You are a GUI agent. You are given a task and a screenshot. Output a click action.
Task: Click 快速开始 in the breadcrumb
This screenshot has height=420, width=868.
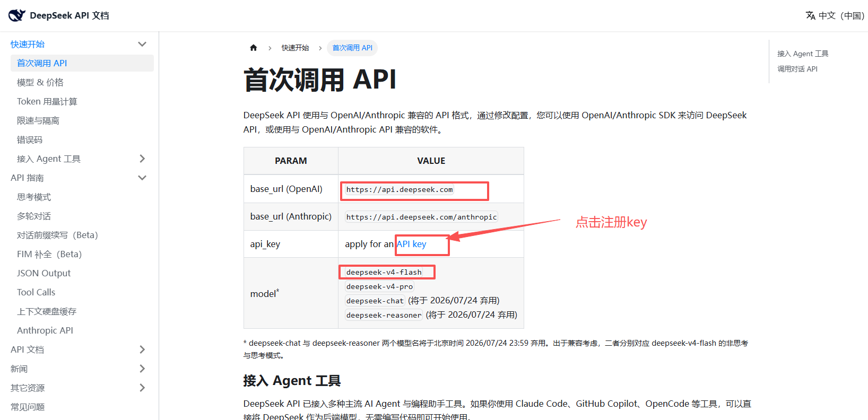[295, 48]
